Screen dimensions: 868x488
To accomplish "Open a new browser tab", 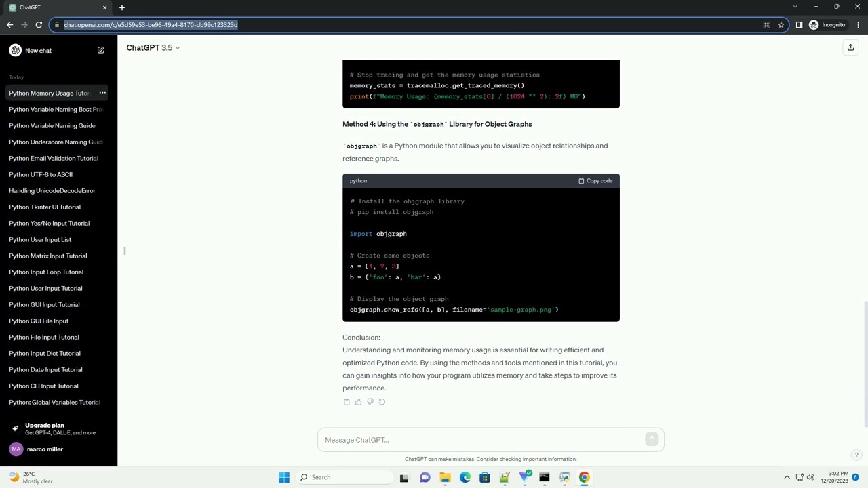I will click(122, 7).
